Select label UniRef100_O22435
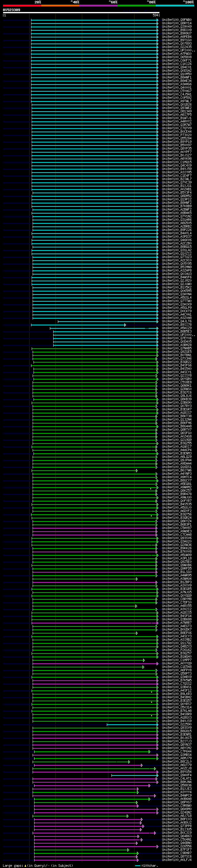 pos(177,47)
